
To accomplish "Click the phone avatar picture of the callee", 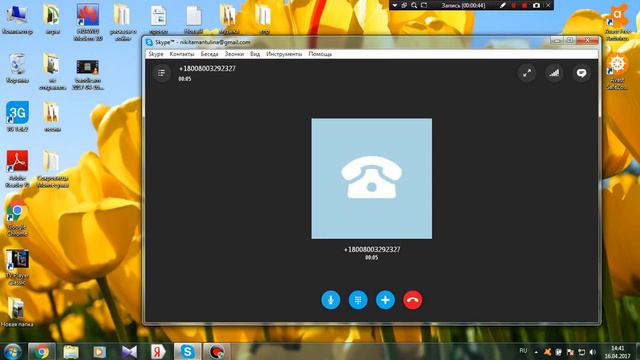I will click(371, 178).
